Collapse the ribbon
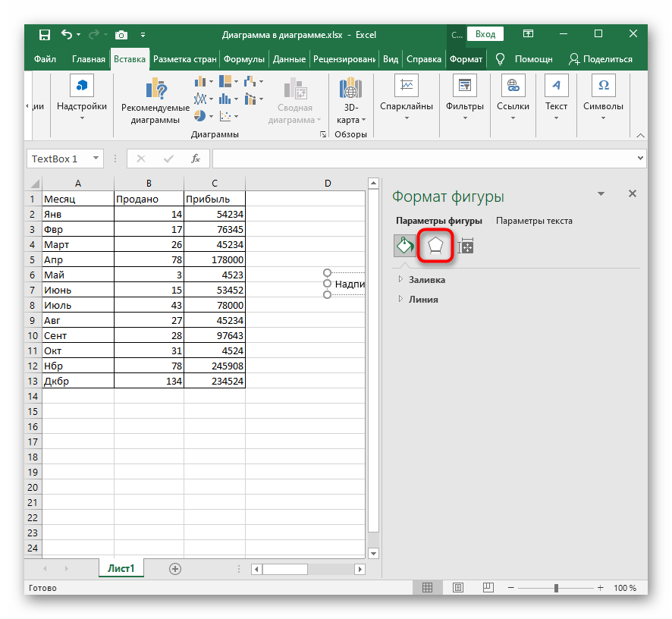The image size is (672, 619). [641, 136]
